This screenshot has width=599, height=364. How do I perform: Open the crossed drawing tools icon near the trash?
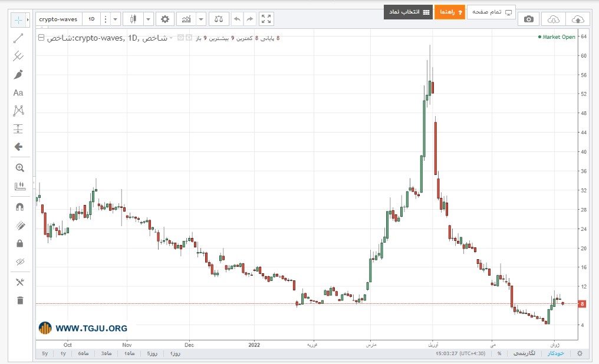(x=19, y=282)
